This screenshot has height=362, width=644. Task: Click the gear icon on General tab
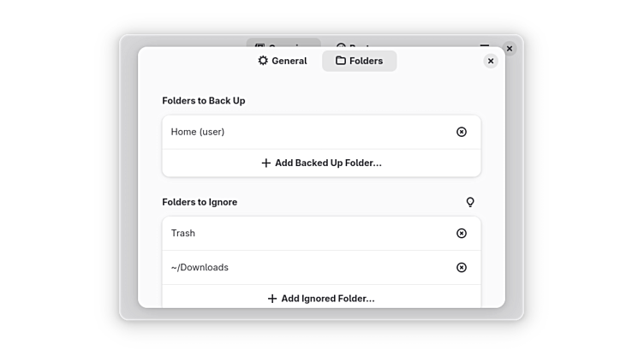click(x=263, y=61)
